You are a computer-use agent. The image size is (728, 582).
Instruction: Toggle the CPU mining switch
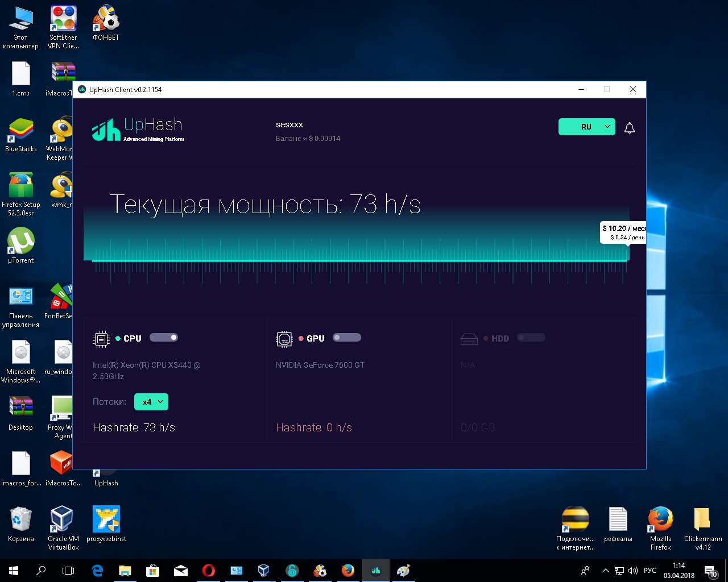[164, 338]
